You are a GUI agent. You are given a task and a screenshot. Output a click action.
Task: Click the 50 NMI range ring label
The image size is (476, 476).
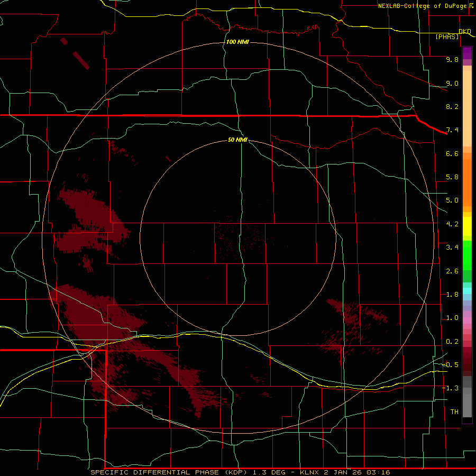[x=237, y=140]
